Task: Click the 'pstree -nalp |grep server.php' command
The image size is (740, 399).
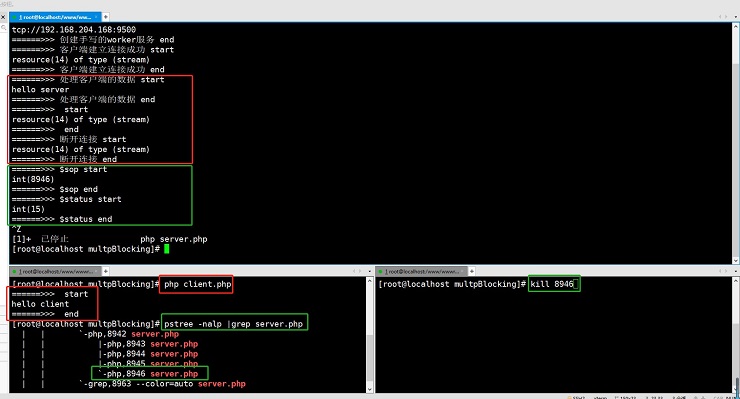Action: [234, 324]
